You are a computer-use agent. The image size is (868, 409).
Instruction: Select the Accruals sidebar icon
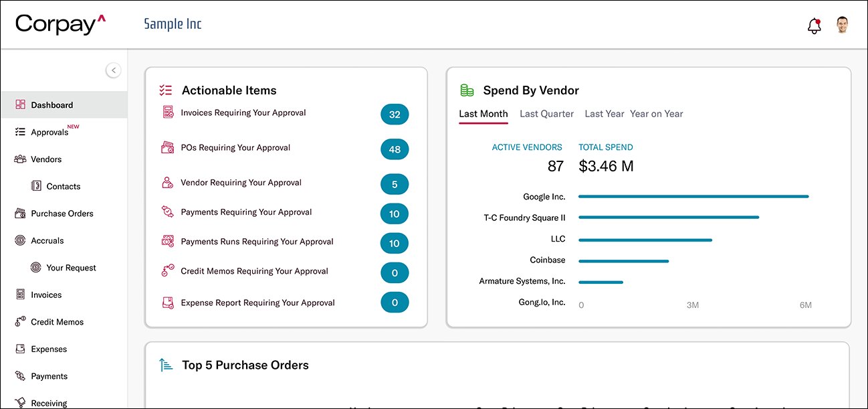click(x=19, y=240)
